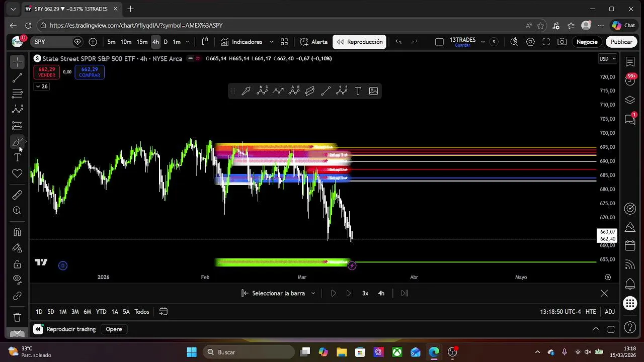
Task: Change the 4h replay interval
Action: [x=381, y=293]
